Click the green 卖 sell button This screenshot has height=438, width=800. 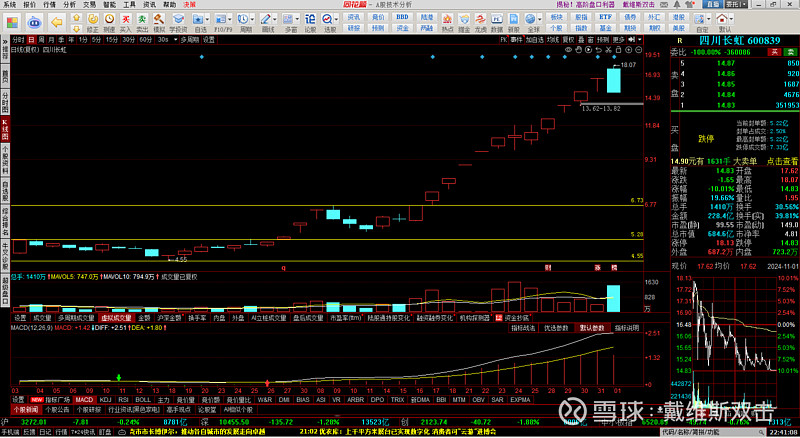click(790, 52)
